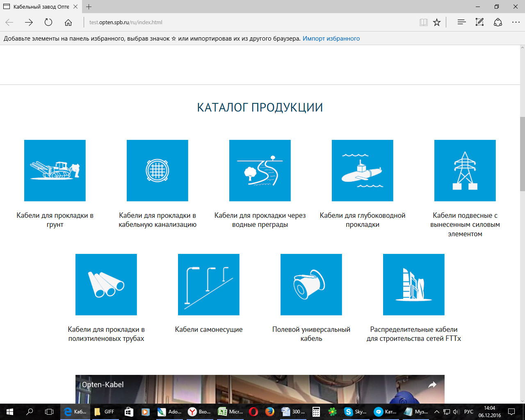525x420 pixels.
Task: Open 'Кабели для прокладки через водные преграды' link
Action: (260, 220)
